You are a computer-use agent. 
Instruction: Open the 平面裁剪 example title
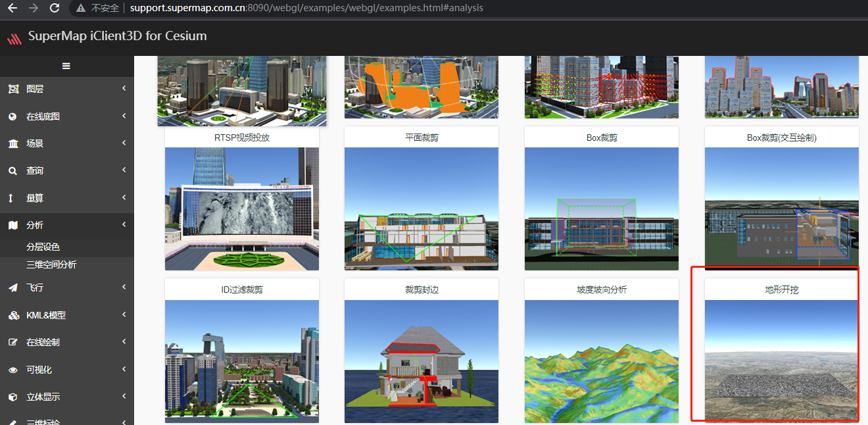pyautogui.click(x=422, y=138)
